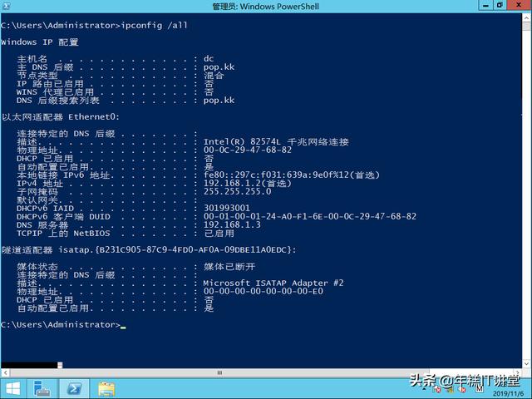
Task: Click the DHCPv6 IAID value 301993001
Action: coord(227,208)
